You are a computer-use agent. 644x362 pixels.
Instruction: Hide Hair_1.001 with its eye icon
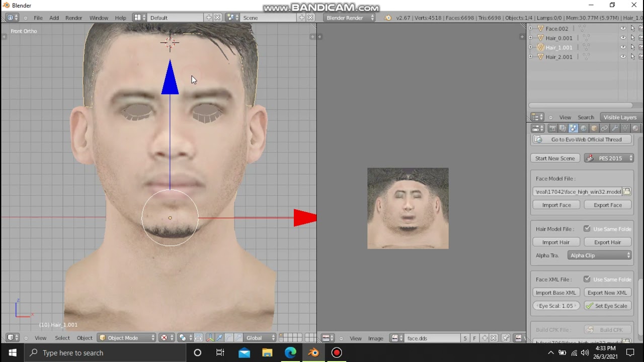[x=623, y=47]
